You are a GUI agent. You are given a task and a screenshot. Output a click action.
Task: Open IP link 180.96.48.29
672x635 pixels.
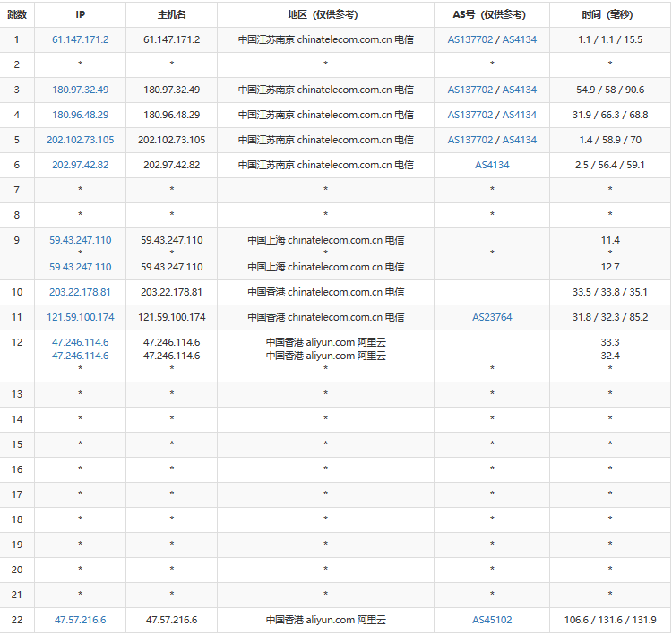[80, 115]
